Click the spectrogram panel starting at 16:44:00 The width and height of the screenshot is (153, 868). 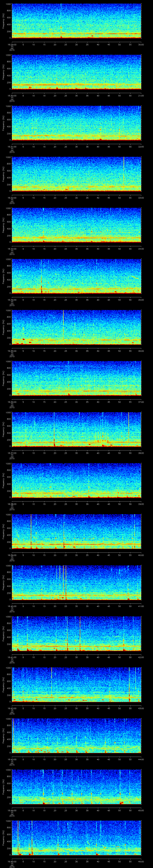pos(76,787)
